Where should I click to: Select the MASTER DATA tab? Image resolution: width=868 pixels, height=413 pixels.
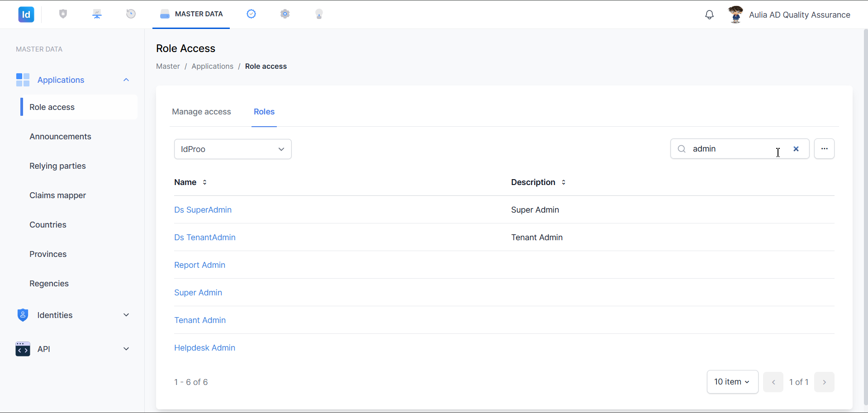point(191,14)
